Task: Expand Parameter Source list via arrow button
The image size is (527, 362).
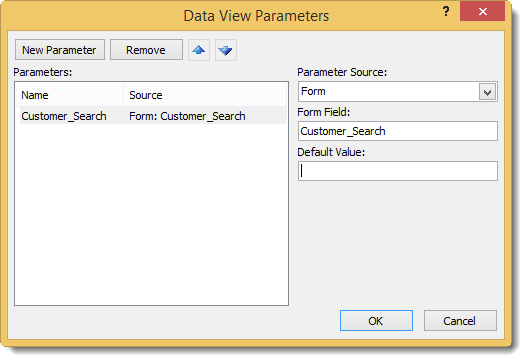Action: pyautogui.click(x=488, y=92)
